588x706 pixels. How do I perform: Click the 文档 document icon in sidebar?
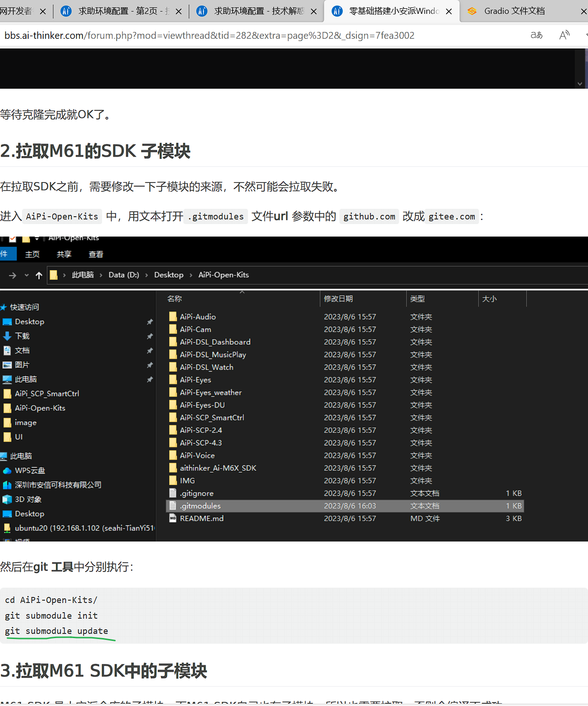click(7, 350)
